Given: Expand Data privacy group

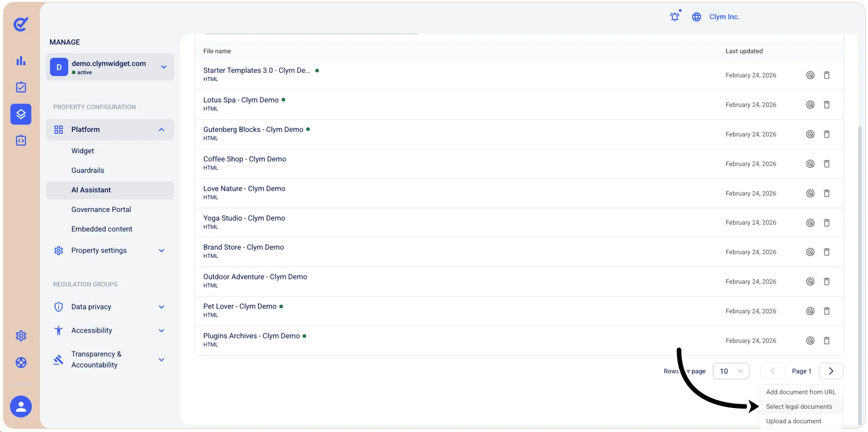Looking at the screenshot, I should click(x=110, y=307).
